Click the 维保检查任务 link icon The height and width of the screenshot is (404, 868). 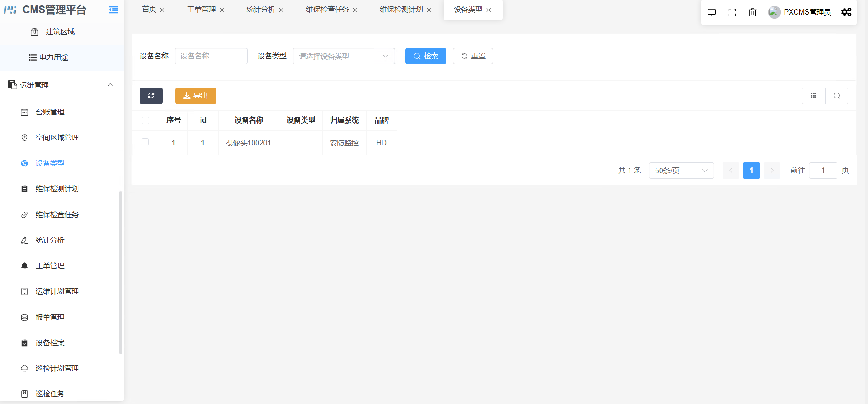pyautogui.click(x=25, y=215)
